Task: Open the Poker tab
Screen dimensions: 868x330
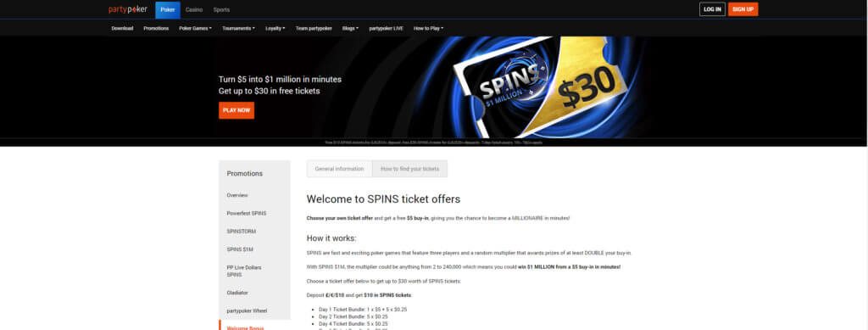Action: (168, 10)
